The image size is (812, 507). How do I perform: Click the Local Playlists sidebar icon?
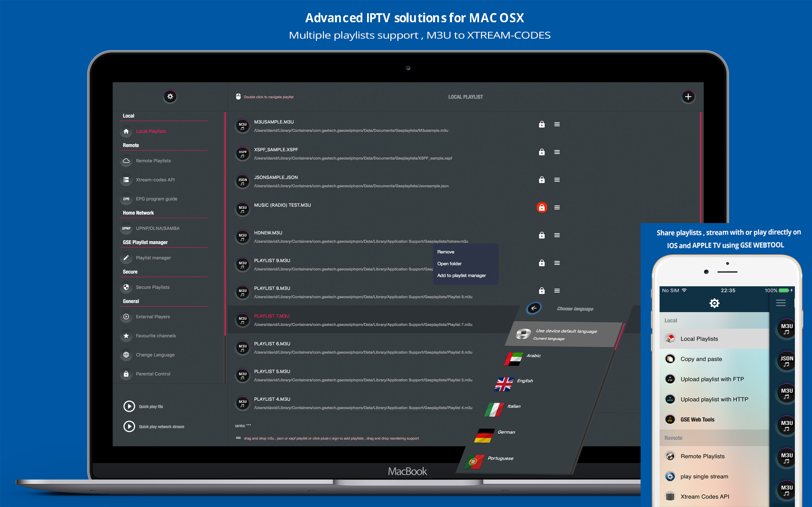[x=127, y=132]
